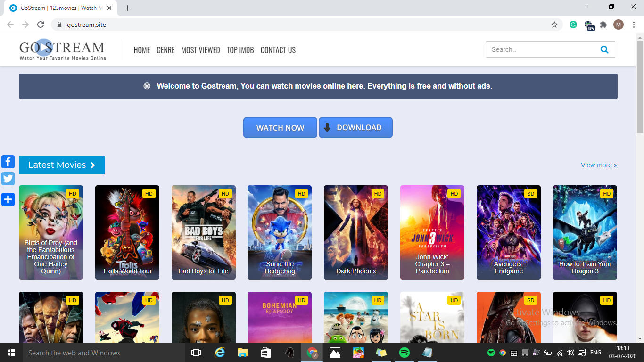Viewport: 644px width, 362px height.
Task: Open the globe US VPN extension
Action: [x=589, y=25]
